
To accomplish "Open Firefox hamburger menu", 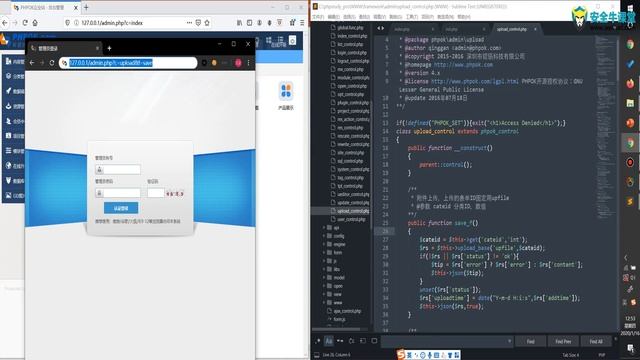I will coord(302,23).
